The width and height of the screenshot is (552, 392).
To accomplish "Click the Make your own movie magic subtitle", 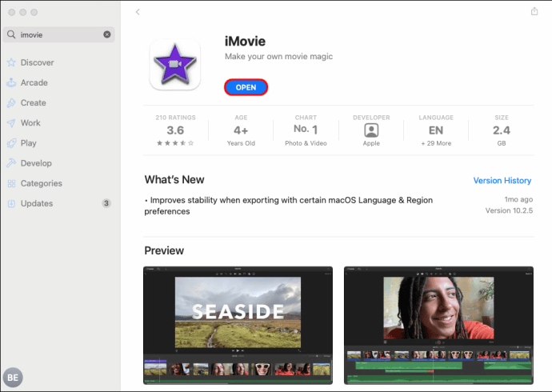I will click(x=279, y=56).
